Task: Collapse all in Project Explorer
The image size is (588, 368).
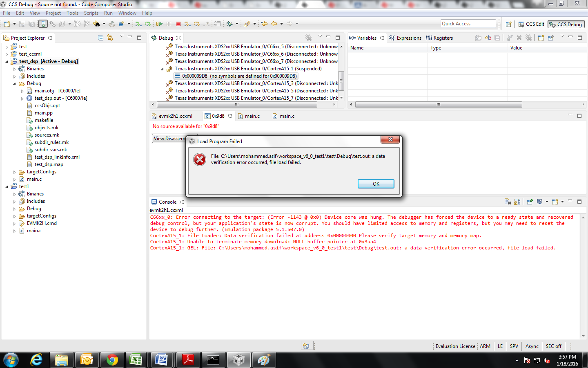Action: [101, 38]
